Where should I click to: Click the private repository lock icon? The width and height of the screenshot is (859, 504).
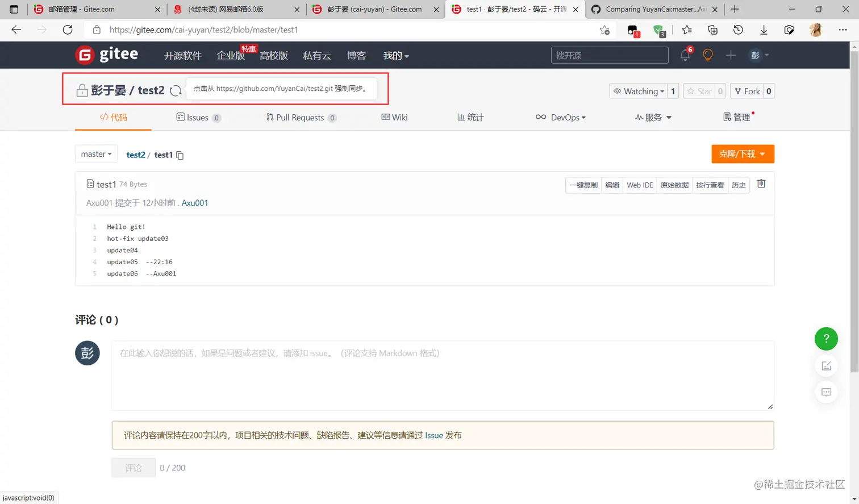click(x=82, y=90)
